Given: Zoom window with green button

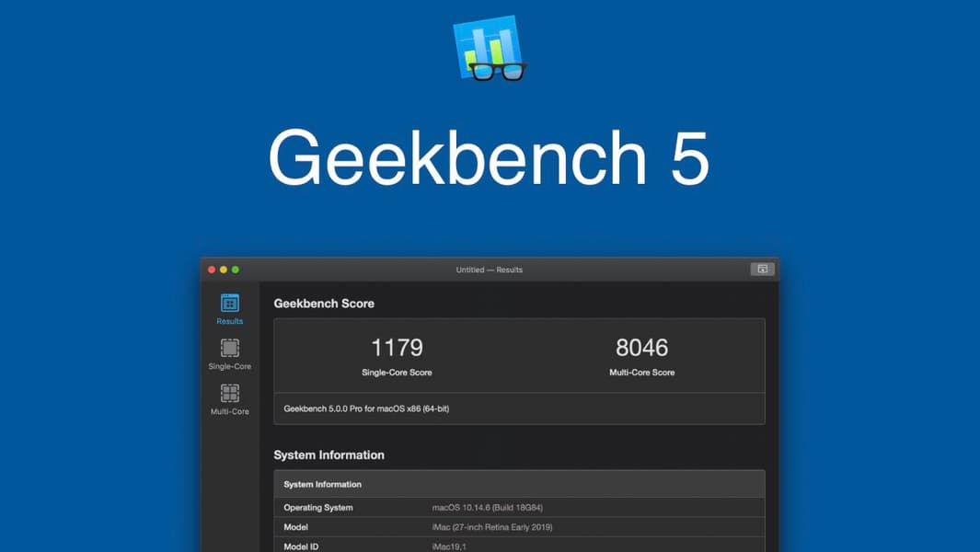Looking at the screenshot, I should 236,270.
